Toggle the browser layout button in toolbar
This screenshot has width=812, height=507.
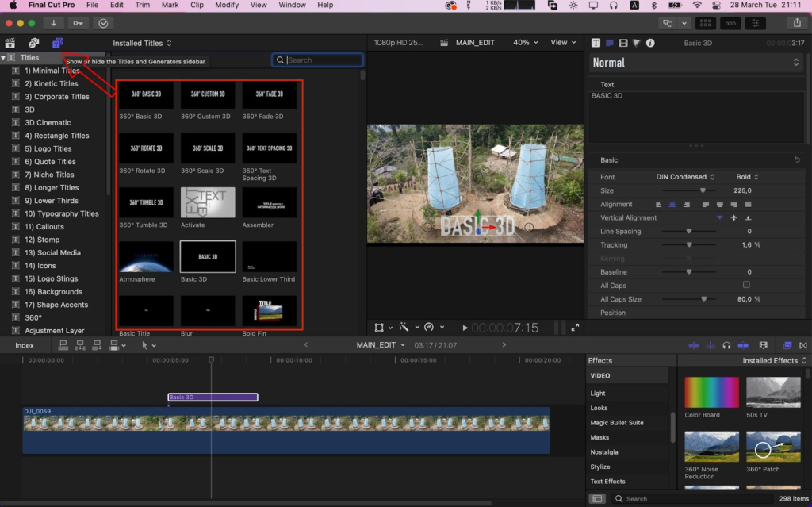pos(705,23)
